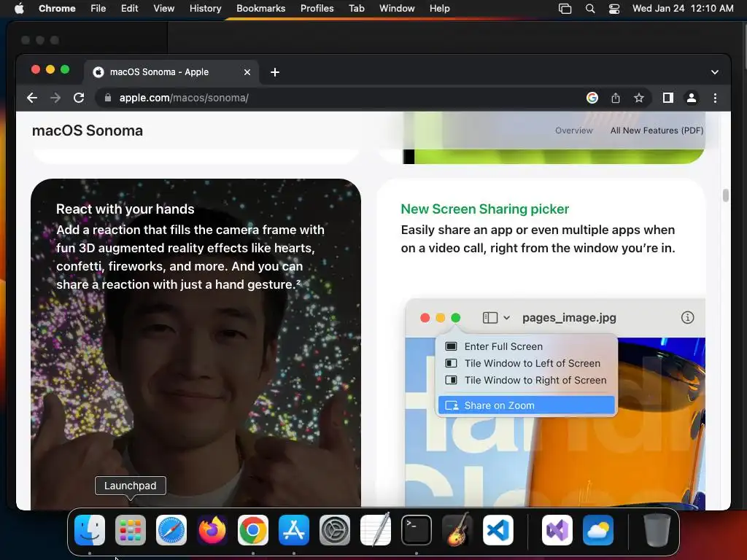747x560 pixels.
Task: Click the date and time in menu bar
Action: click(x=683, y=9)
